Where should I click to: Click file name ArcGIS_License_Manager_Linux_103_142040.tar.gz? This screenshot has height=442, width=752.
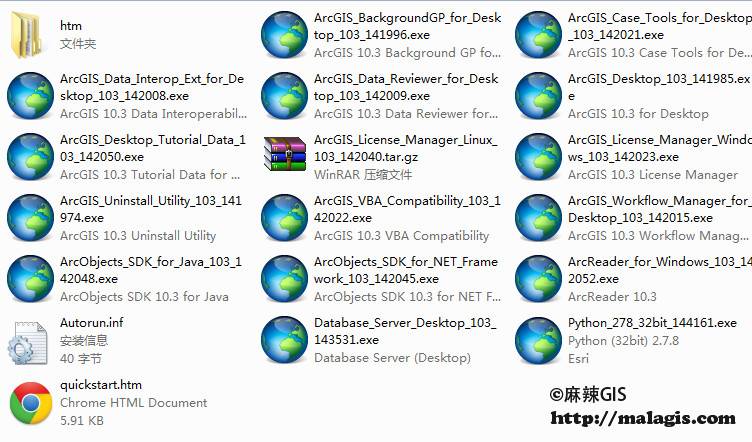point(406,148)
